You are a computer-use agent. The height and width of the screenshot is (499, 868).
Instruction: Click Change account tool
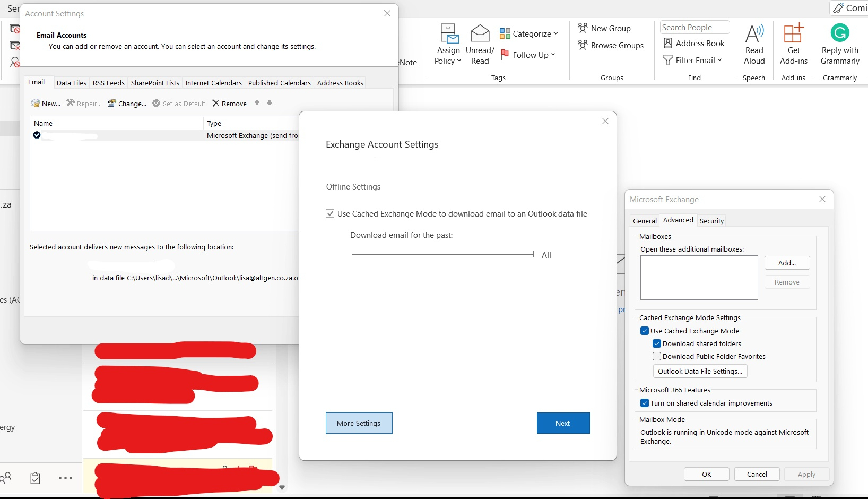127,104
